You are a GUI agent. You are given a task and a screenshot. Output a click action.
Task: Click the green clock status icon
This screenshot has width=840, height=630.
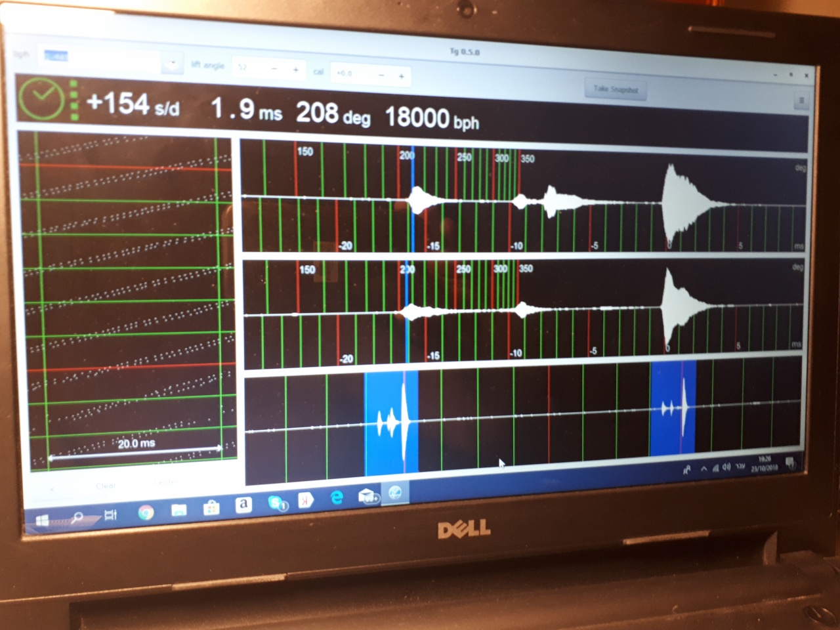pyautogui.click(x=41, y=98)
